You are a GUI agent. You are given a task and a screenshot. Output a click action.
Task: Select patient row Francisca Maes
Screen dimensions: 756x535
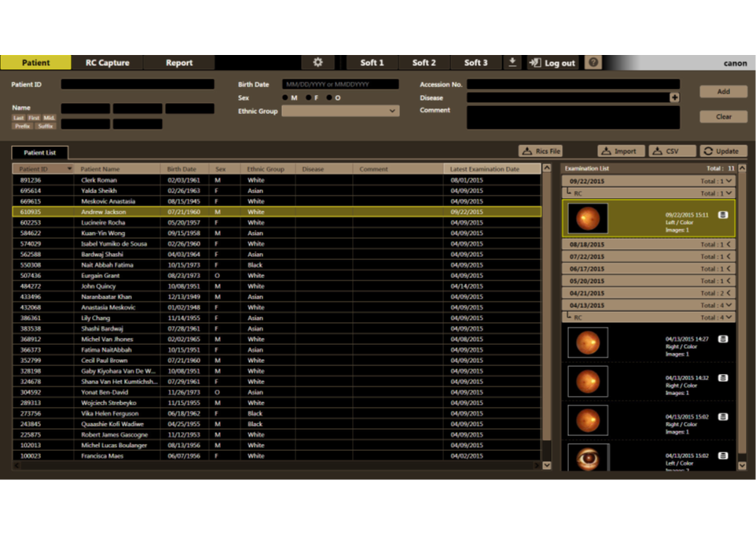click(277, 456)
